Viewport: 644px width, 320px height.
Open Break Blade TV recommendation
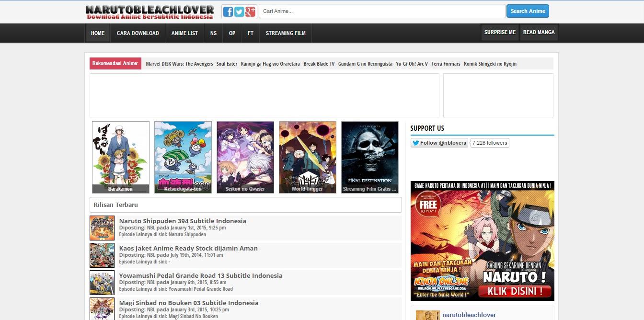click(319, 64)
